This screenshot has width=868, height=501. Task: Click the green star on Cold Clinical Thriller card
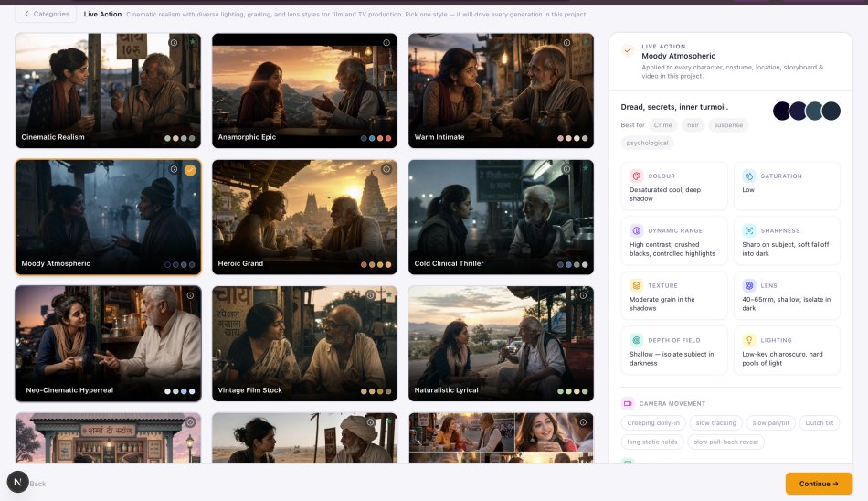[585, 168]
